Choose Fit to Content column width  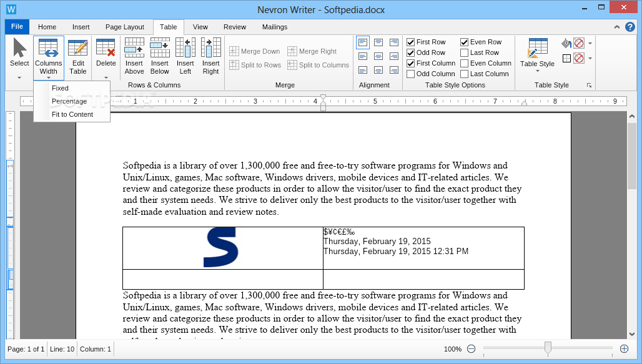(x=72, y=114)
